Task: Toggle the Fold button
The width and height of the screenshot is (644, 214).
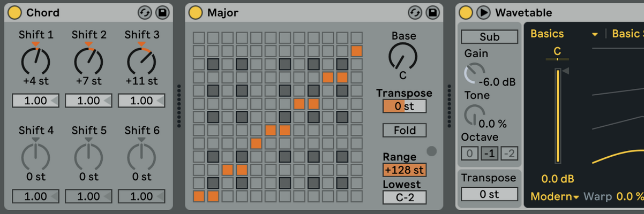Action: click(x=405, y=130)
